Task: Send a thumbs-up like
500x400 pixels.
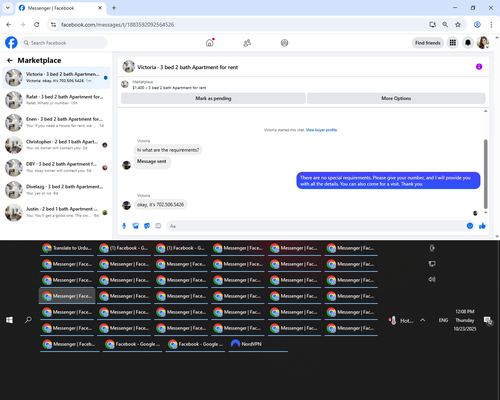Action: coord(482,226)
